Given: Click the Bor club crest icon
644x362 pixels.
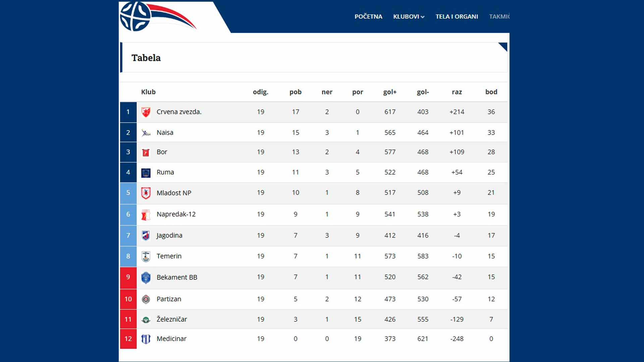Looking at the screenshot, I should point(146,153).
